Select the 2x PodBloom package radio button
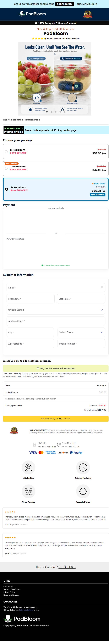The width and height of the screenshot is (109, 644). (x=6, y=168)
